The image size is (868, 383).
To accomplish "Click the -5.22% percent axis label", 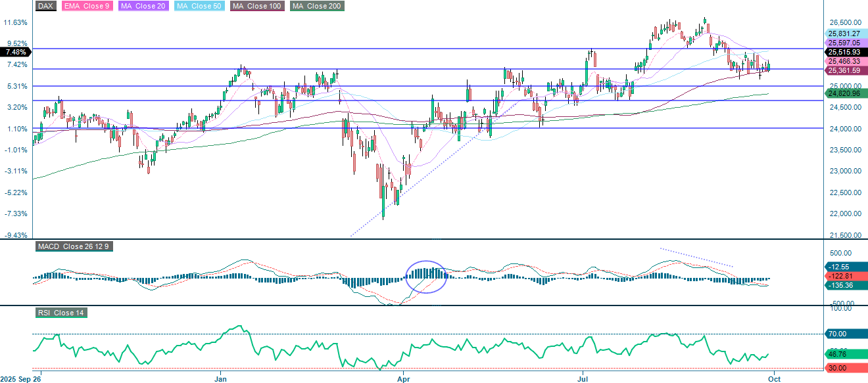I will (x=15, y=192).
